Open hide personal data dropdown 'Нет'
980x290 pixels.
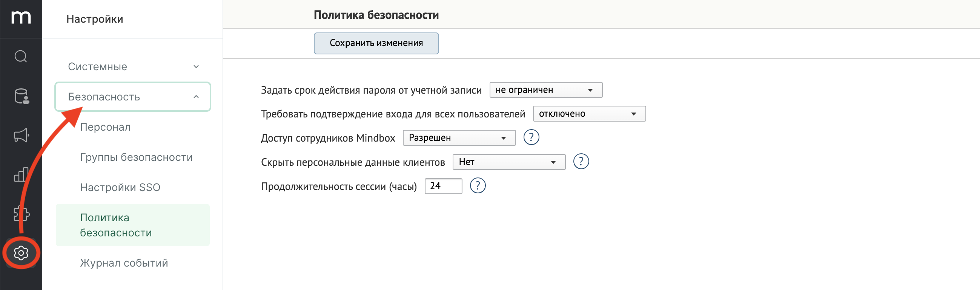pyautogui.click(x=508, y=162)
